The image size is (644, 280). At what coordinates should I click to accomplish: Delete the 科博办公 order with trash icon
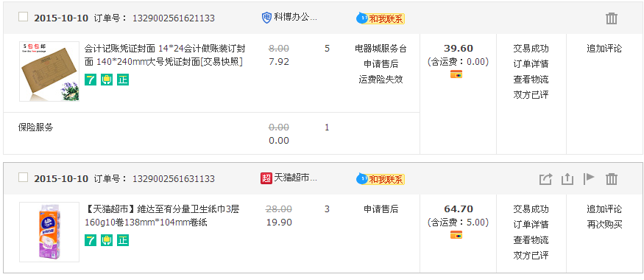(x=611, y=18)
